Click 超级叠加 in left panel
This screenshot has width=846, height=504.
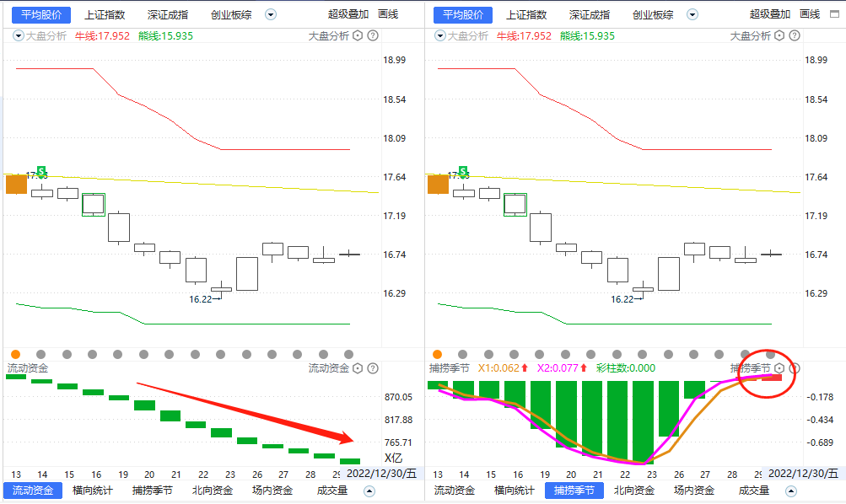click(348, 14)
